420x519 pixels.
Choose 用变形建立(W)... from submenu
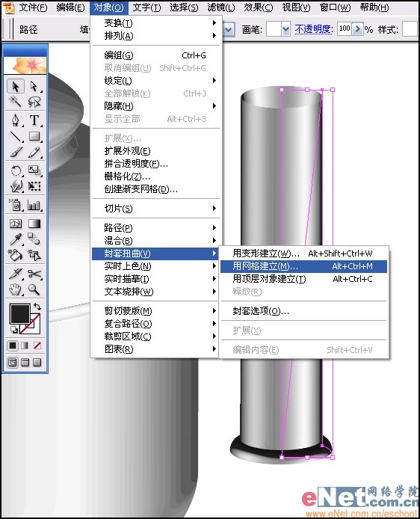coord(303,254)
